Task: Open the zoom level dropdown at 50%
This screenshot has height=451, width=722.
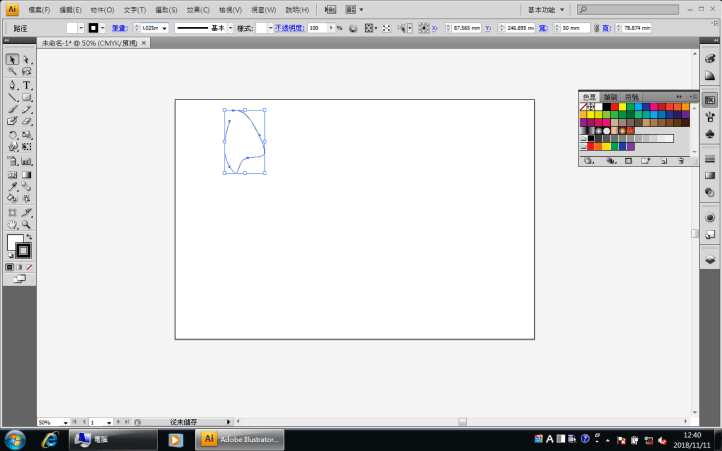Action: point(66,422)
